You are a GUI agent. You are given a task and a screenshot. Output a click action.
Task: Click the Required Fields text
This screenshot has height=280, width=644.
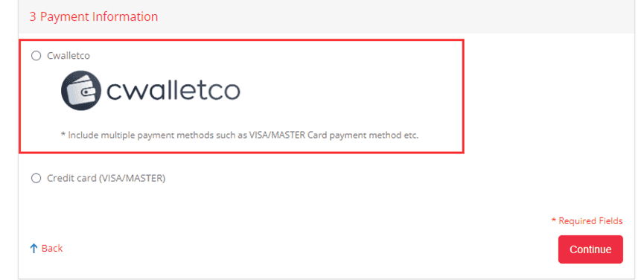click(x=590, y=221)
